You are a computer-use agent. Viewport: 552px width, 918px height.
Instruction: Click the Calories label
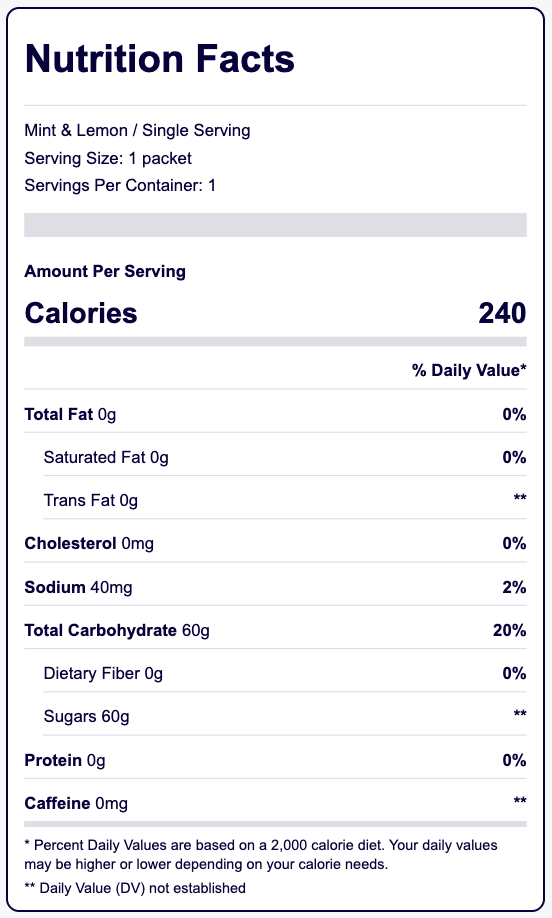[x=81, y=313]
